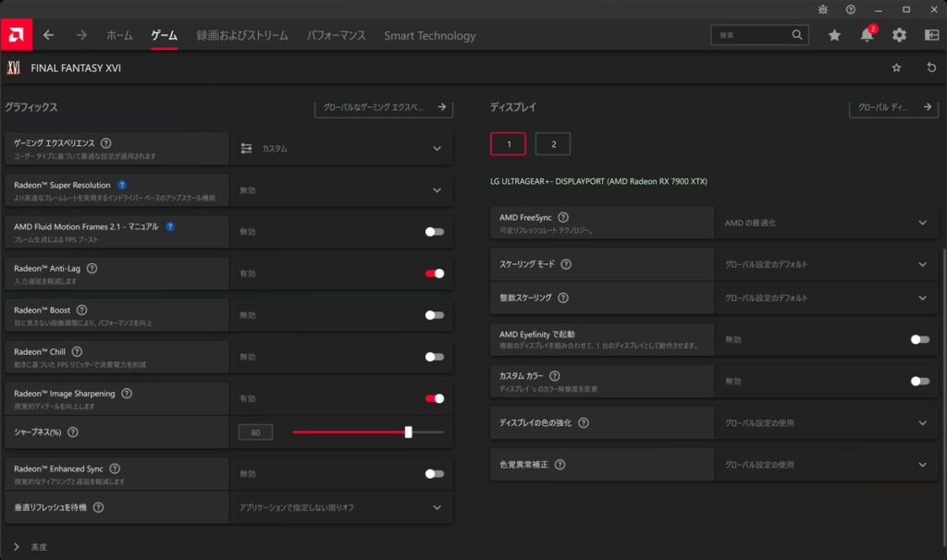Open スケーリング モード dropdown
Viewport: 947px width, 560px height.
826,264
